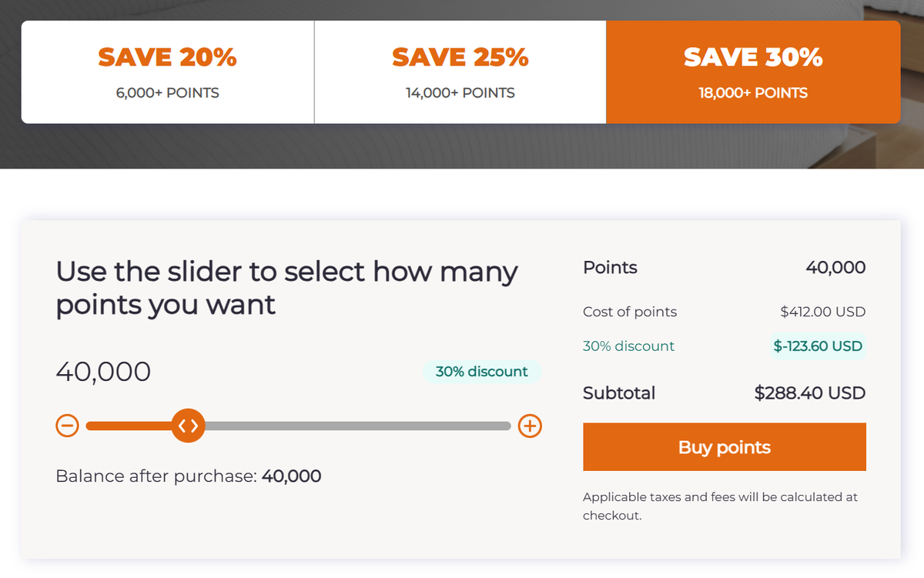
Task: Click the green 30% discount label in summary
Action: click(628, 346)
